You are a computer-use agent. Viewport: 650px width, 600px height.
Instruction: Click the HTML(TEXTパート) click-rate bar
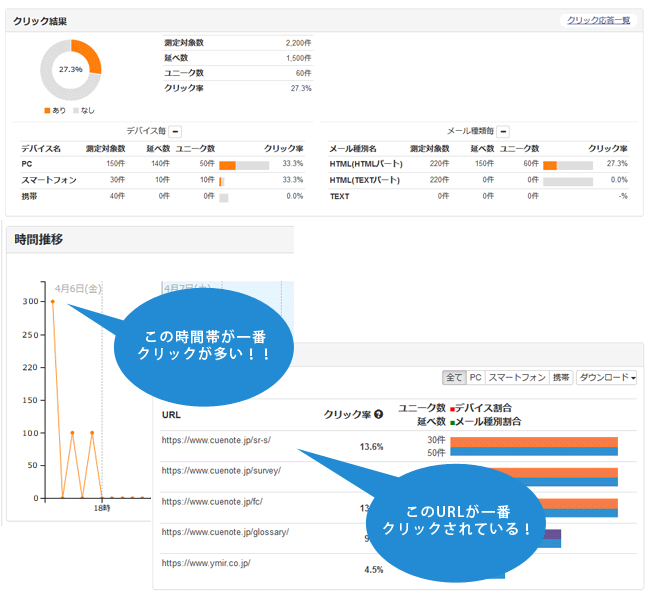pyautogui.click(x=568, y=182)
